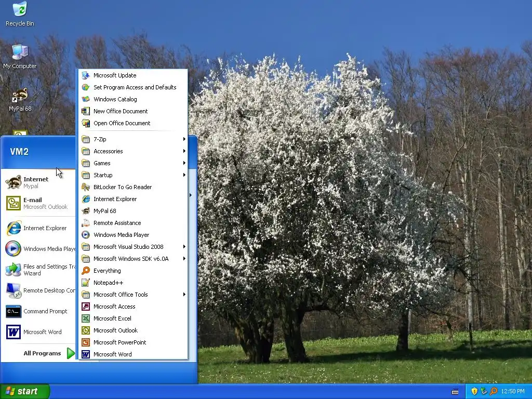Click Windows Media Player icon in Start menu left pane
Viewport: 532px width, 399px height.
tap(14, 249)
